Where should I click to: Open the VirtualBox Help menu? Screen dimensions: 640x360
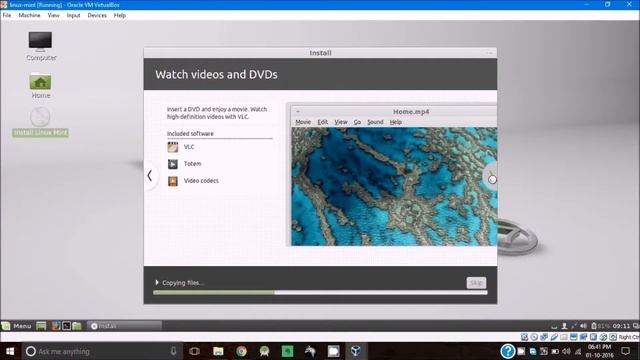tap(120, 15)
